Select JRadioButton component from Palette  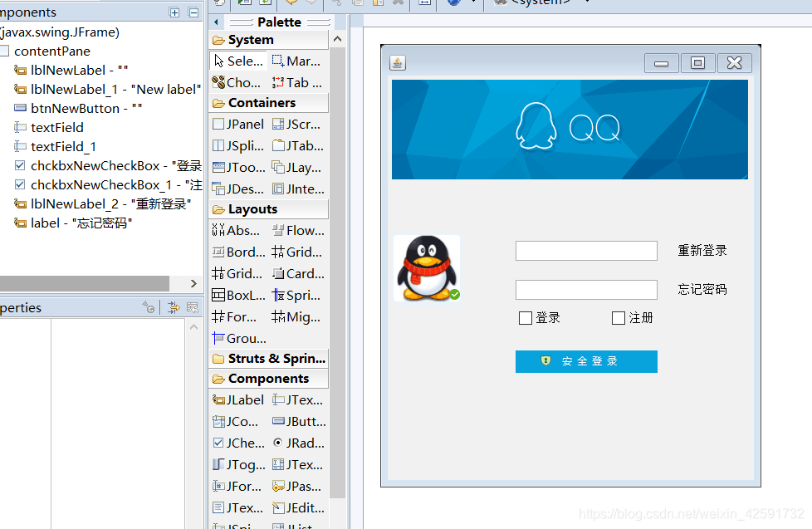click(297, 443)
